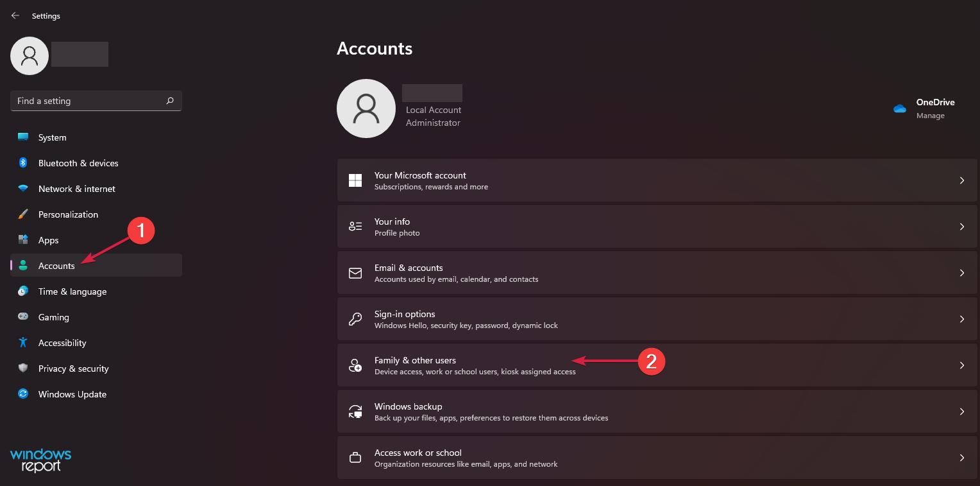Viewport: 980px width, 486px height.
Task: Expand the Your info chevron
Action: coord(962,227)
